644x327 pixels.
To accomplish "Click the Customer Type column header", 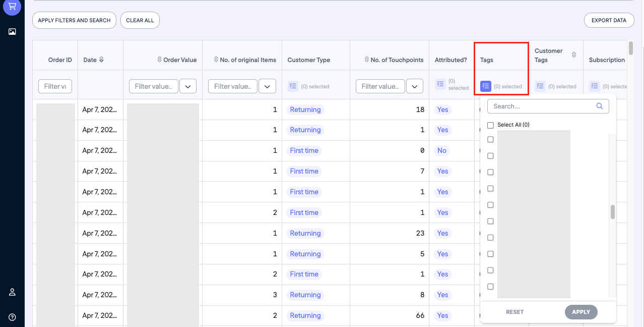I will (x=309, y=60).
